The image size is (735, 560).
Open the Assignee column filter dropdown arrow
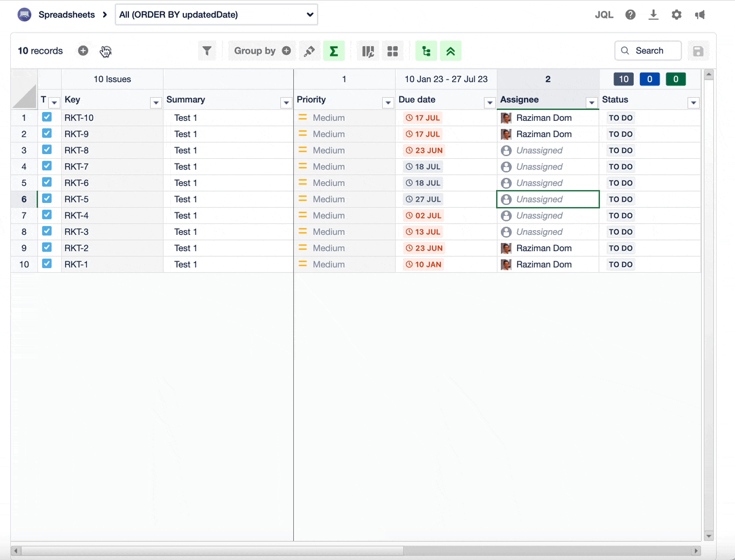(591, 102)
